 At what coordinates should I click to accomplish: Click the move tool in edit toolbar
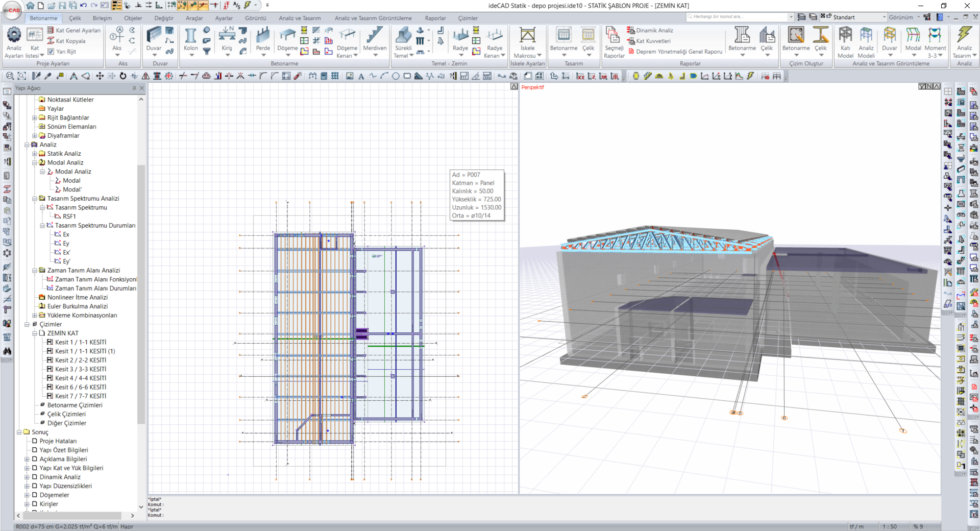click(100, 76)
